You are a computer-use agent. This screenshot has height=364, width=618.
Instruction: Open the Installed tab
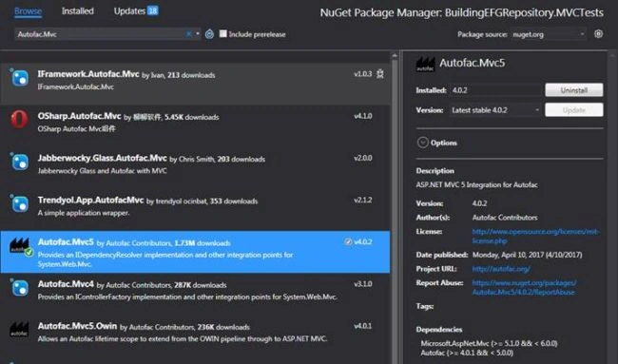(78, 11)
